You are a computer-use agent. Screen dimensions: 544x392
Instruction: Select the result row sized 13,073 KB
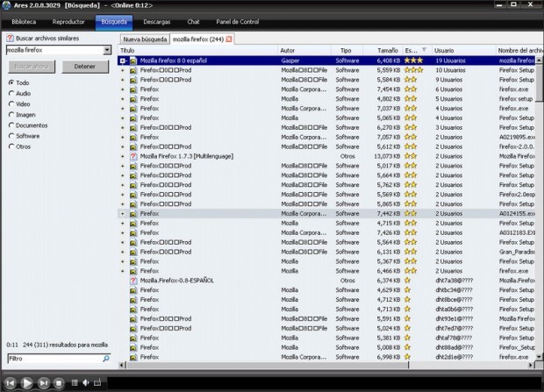coord(326,156)
